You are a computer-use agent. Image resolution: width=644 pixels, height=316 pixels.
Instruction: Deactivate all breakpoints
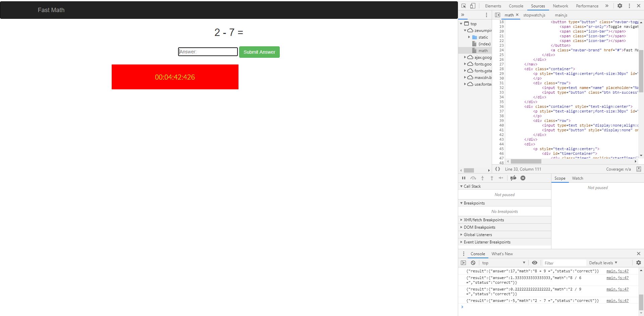513,178
